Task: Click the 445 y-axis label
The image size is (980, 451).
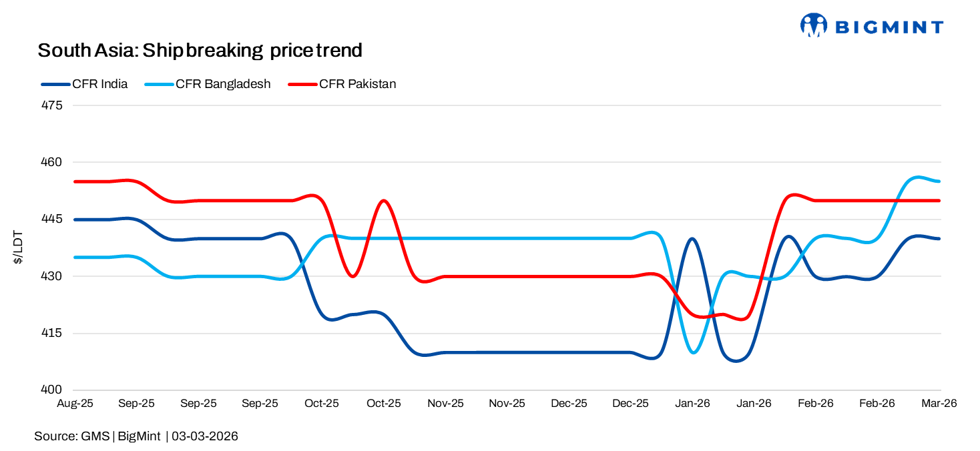Action: (x=51, y=219)
